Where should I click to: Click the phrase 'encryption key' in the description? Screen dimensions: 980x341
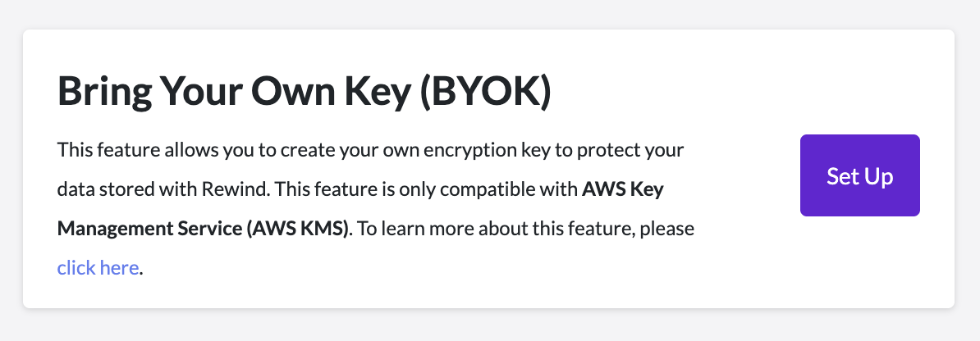pyautogui.click(x=467, y=152)
